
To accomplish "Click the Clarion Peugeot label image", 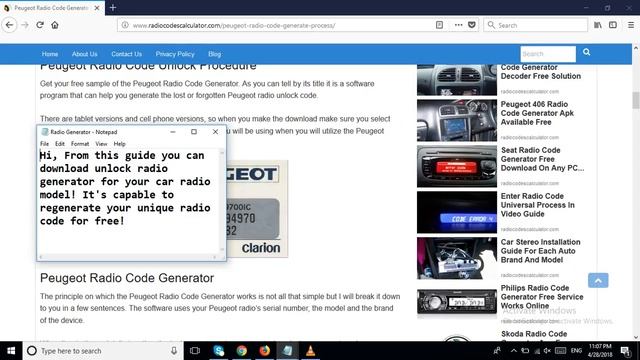I will tap(257, 209).
